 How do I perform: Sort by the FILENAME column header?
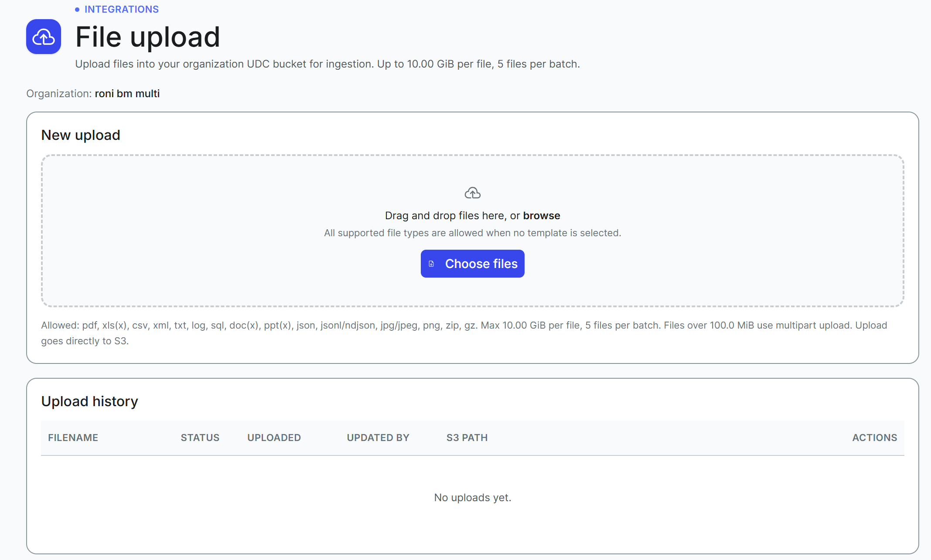click(73, 438)
